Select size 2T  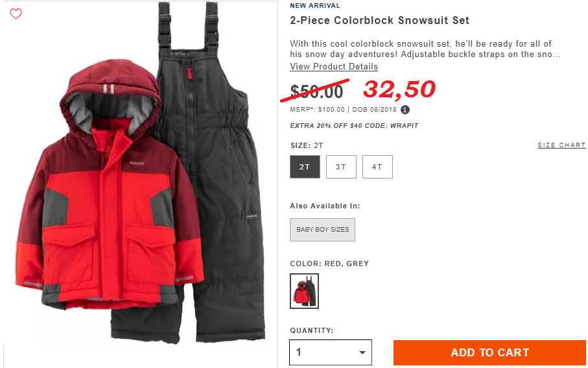[305, 167]
